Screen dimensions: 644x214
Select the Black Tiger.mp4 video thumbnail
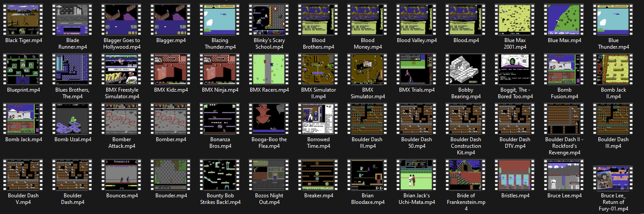24,19
